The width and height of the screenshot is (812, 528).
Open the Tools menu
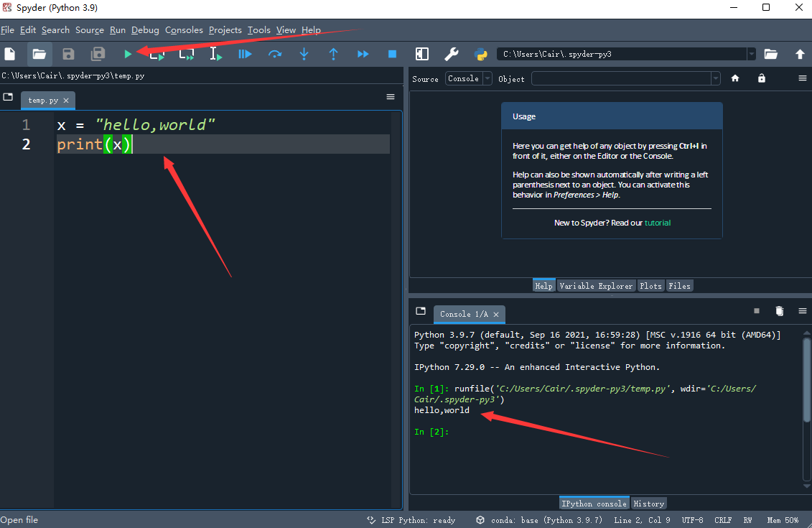(x=259, y=30)
